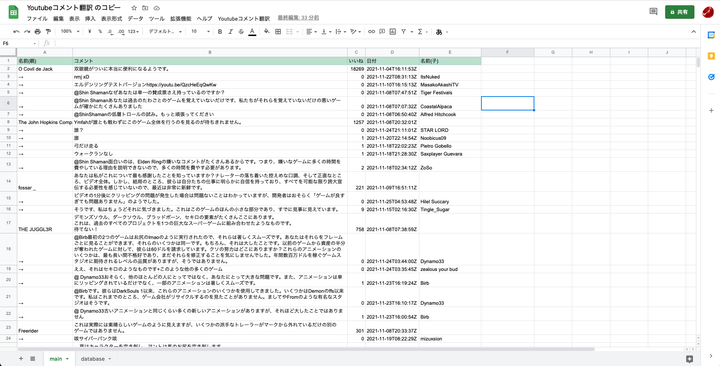Insert a chart

393,32
